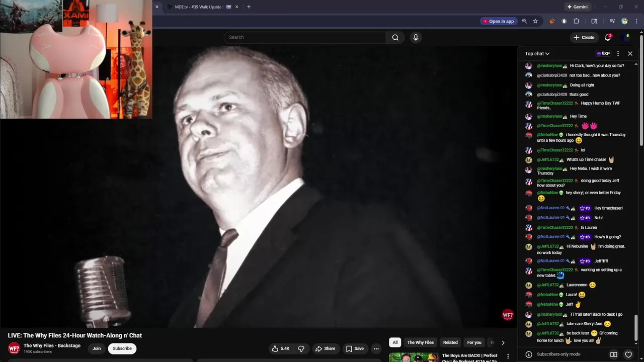Open The Why Files - Backstage channel avatar
The width and height of the screenshot is (644, 362).
pyautogui.click(x=14, y=348)
